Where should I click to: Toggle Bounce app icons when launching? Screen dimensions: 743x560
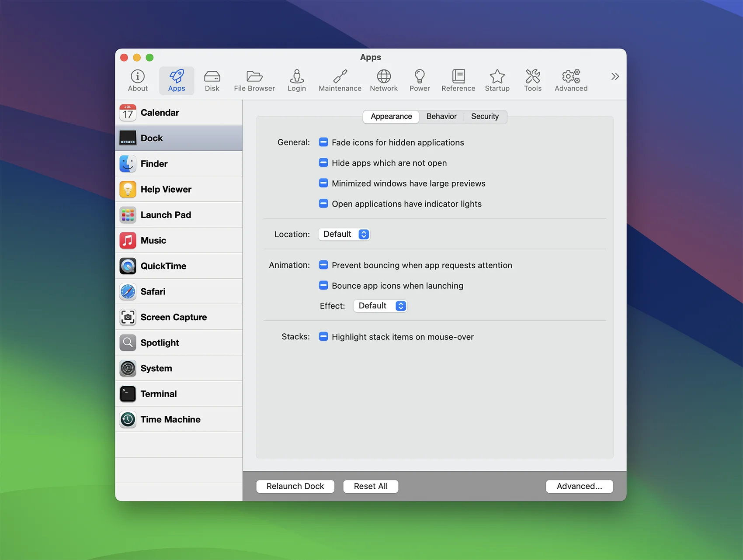click(x=323, y=286)
